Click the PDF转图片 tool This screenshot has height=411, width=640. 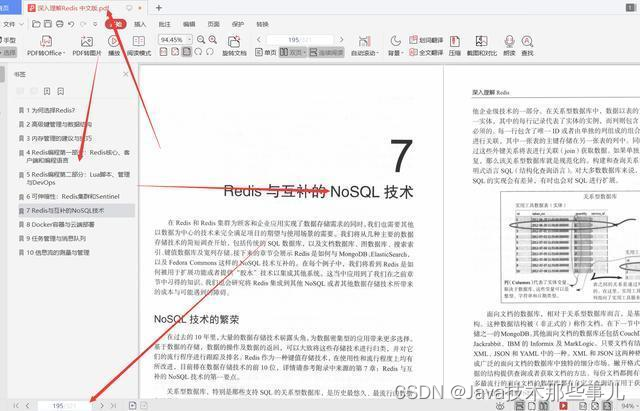coord(87,46)
